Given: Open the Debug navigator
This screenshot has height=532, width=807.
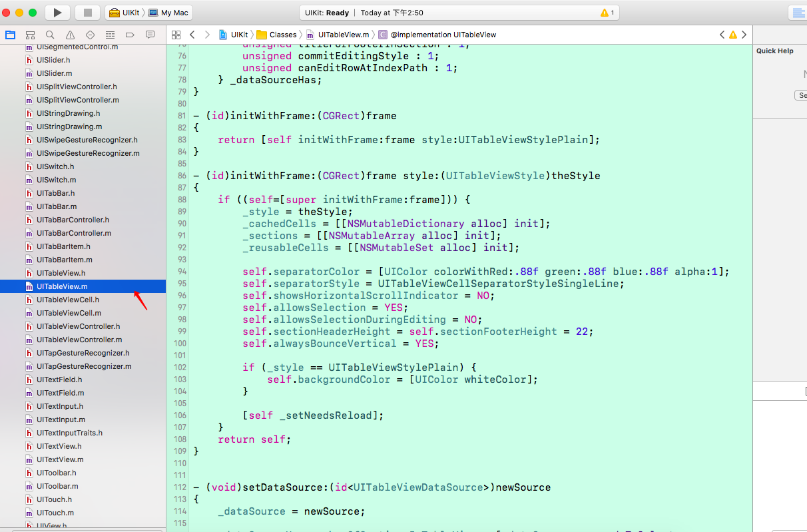Looking at the screenshot, I should [110, 35].
